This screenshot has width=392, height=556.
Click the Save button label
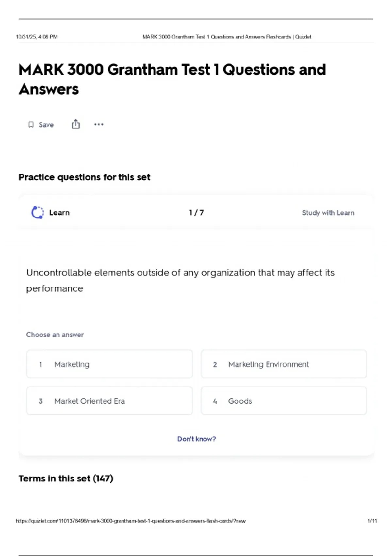tap(46, 125)
